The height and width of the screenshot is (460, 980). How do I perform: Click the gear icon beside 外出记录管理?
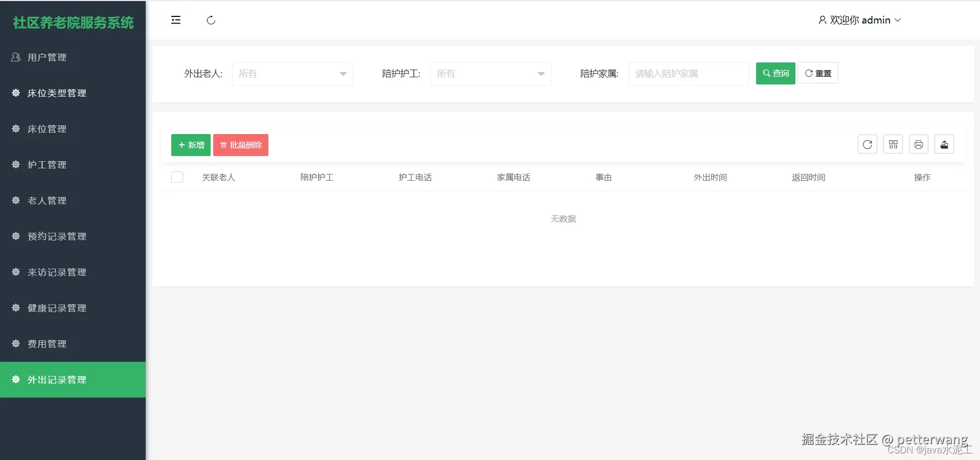[16, 379]
